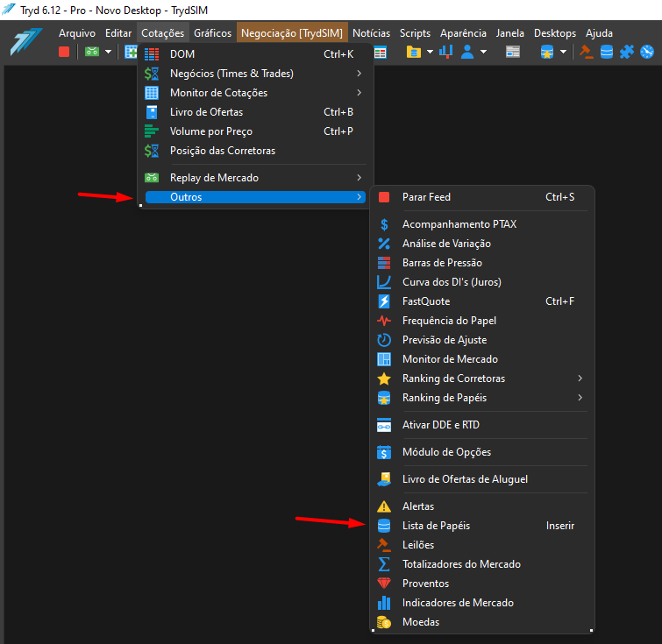Screen dimensions: 662x644
Task: Click the blue clock icon in toolbar
Action: (x=647, y=52)
